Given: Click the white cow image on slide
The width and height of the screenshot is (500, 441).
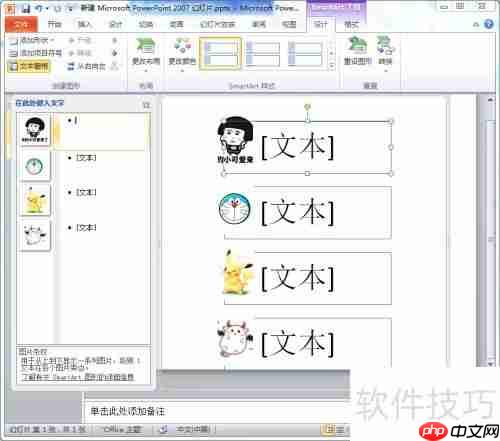Looking at the screenshot, I should [x=234, y=338].
